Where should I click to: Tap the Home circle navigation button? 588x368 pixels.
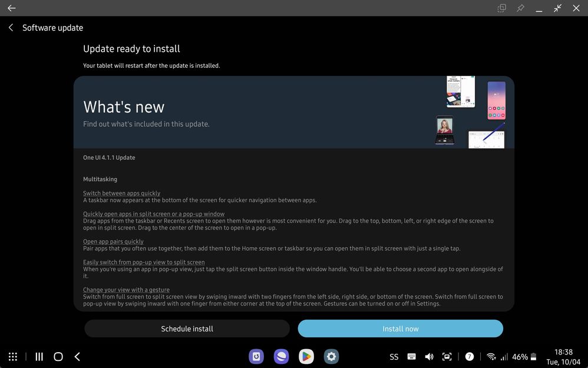point(58,357)
